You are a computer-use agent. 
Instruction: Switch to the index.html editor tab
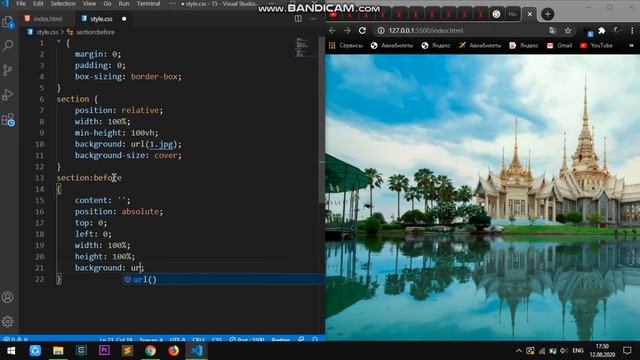(x=44, y=19)
